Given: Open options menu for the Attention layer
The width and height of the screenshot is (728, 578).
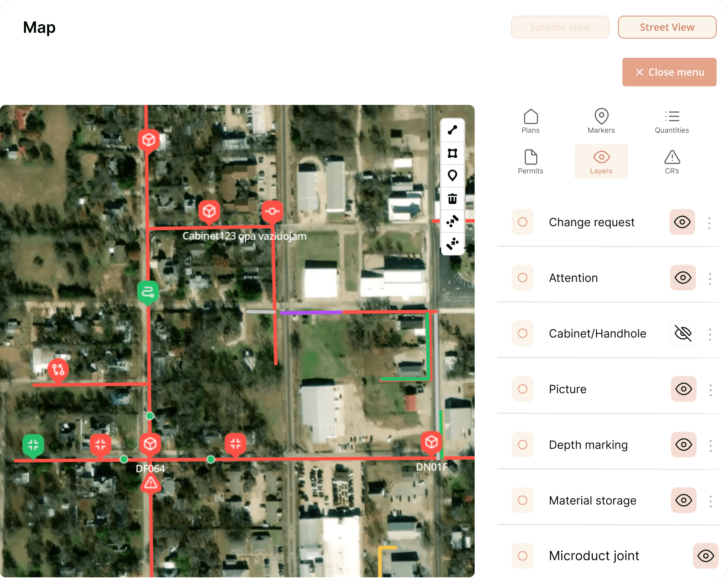Looking at the screenshot, I should pyautogui.click(x=709, y=278).
